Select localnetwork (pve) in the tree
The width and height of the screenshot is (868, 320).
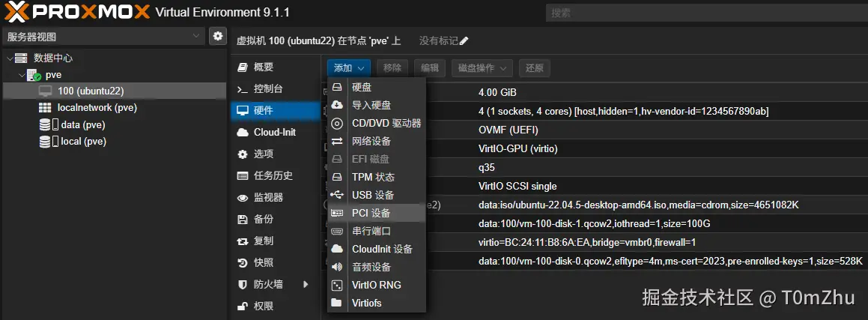tap(114, 108)
